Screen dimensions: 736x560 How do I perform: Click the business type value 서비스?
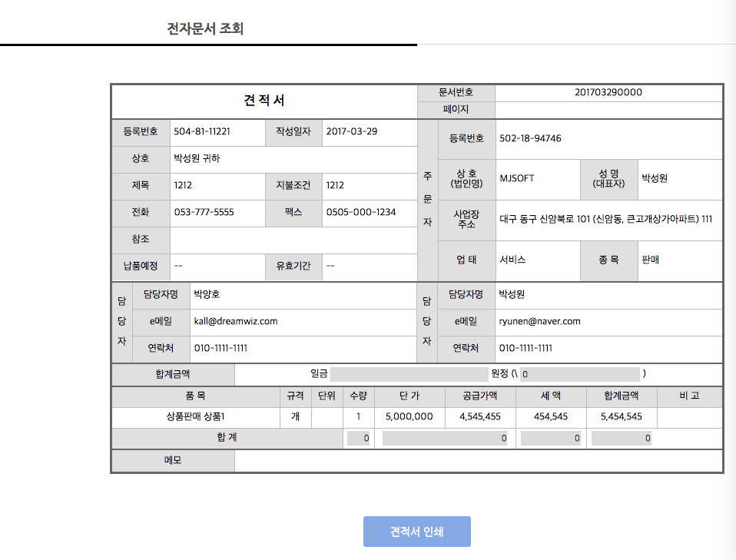pos(512,260)
